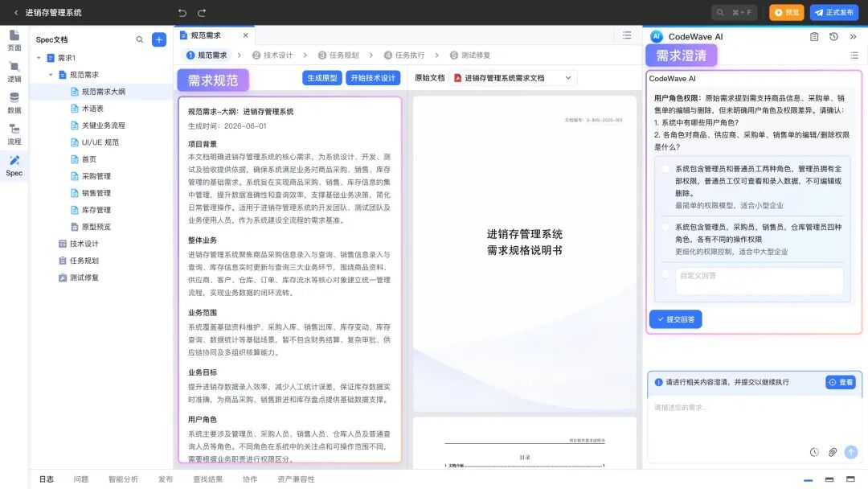This screenshot has width=868, height=489.
Task: Open the 原始文档 document dropdown
Action: coord(513,78)
